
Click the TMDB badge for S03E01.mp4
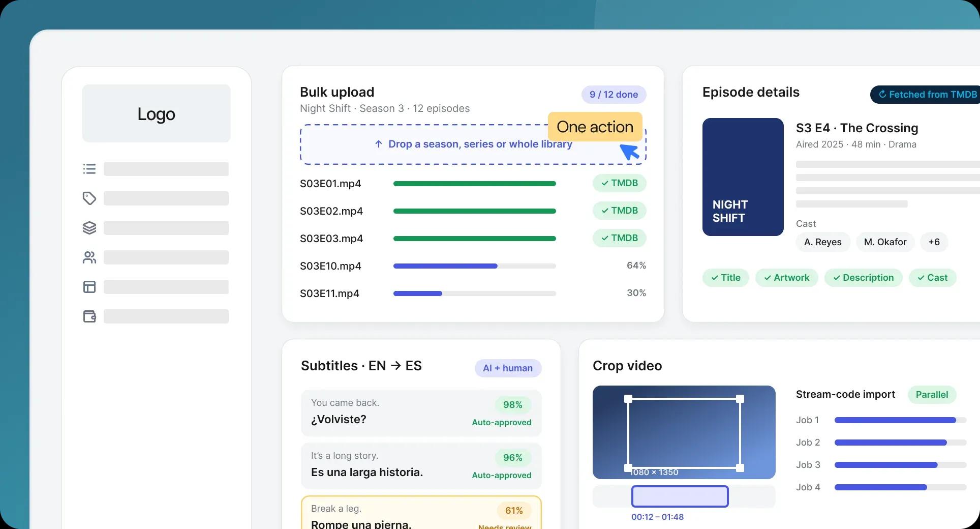tap(619, 183)
